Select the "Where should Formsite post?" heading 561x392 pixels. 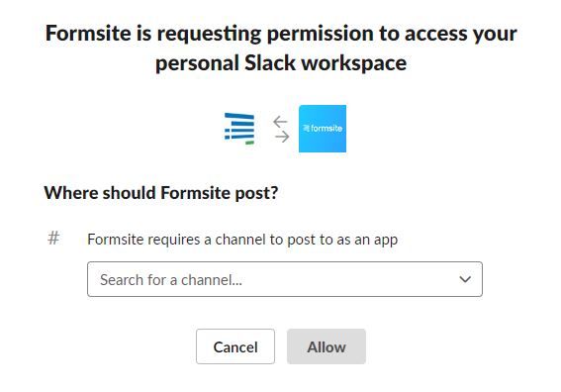161,193
